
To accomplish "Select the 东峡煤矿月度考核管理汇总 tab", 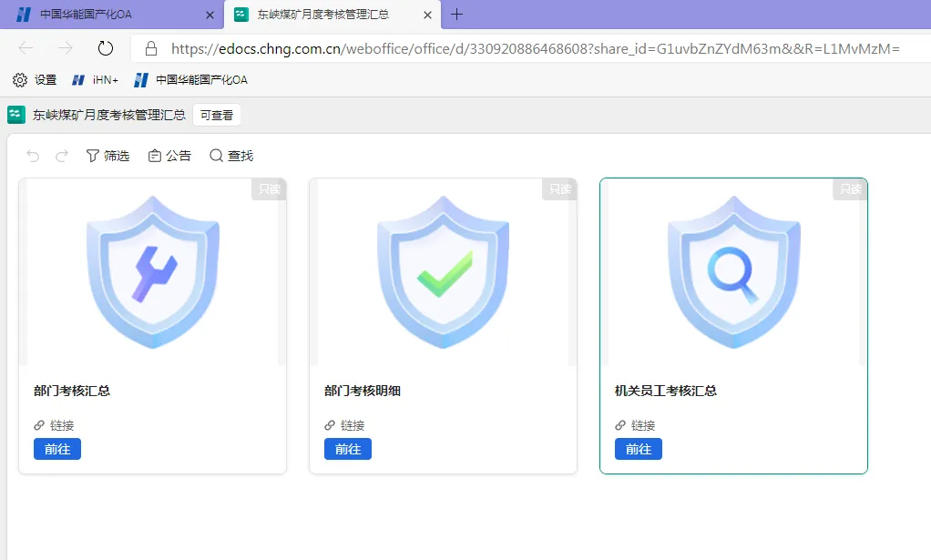I will 323,15.
